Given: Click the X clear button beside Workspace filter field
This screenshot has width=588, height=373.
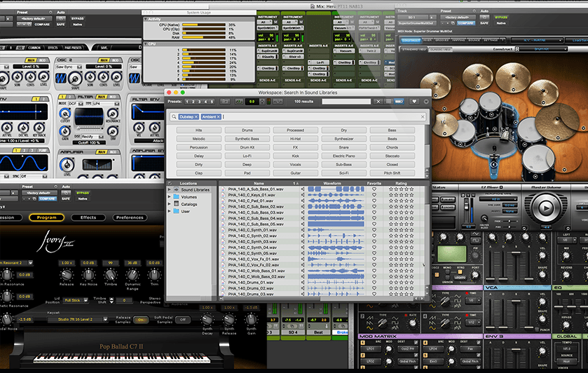Looking at the screenshot, I should click(378, 102).
